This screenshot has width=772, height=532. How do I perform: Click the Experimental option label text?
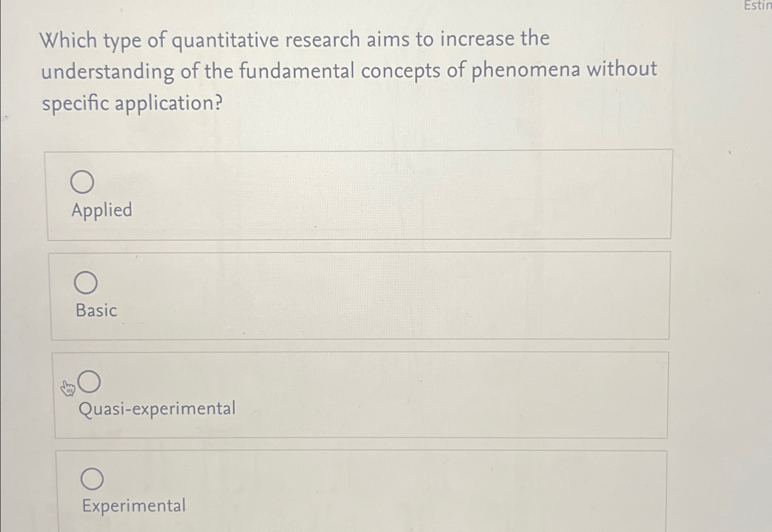(134, 505)
